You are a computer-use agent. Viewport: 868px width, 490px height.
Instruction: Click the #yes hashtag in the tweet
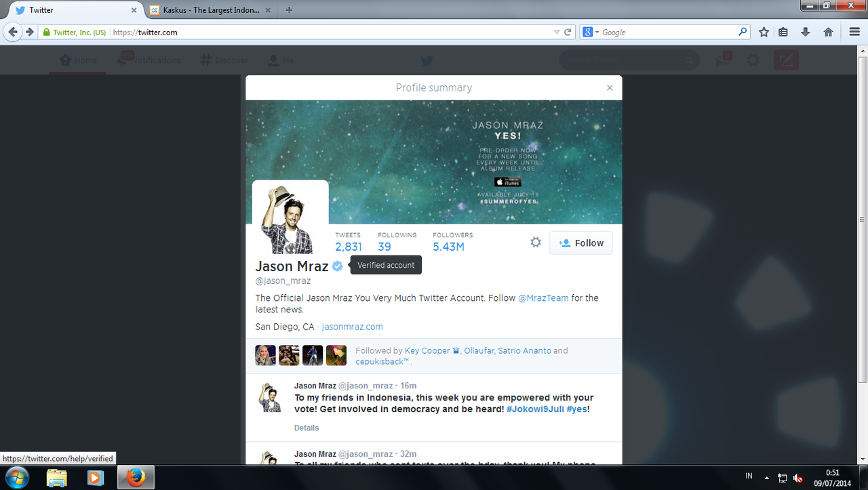(x=578, y=409)
